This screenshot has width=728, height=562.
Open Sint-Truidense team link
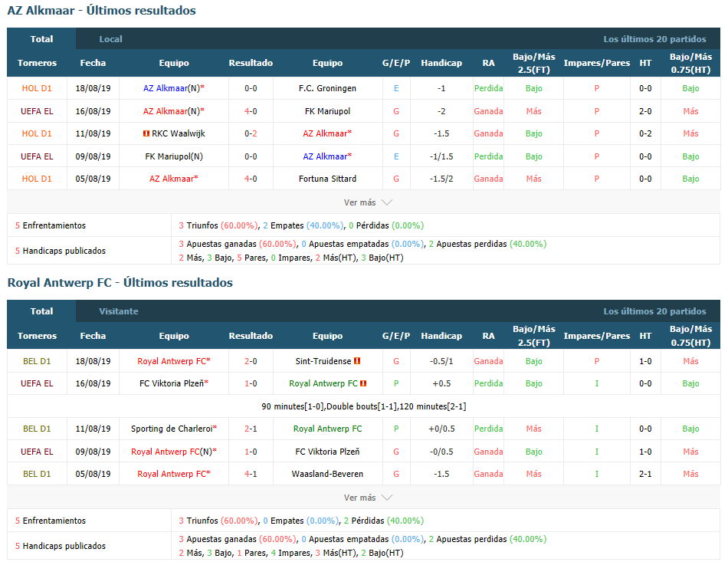323,361
